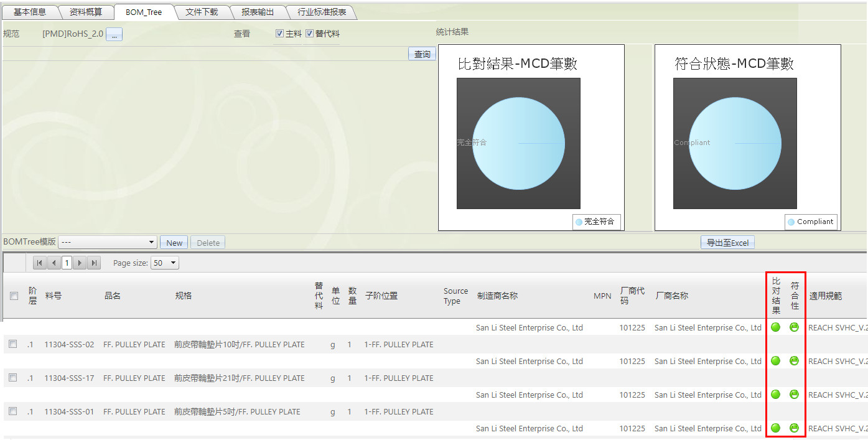The width and height of the screenshot is (868, 440).
Task: Open the Page size dropdown
Action: point(165,263)
